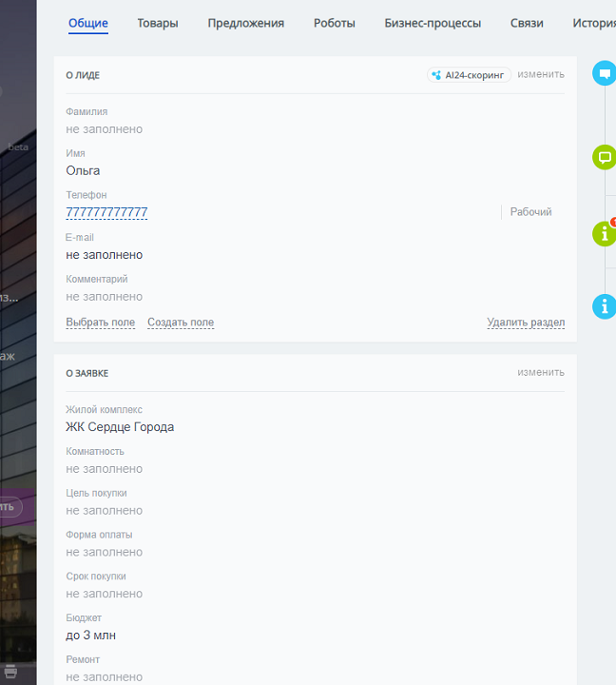Click Создать поле link

coord(181,323)
